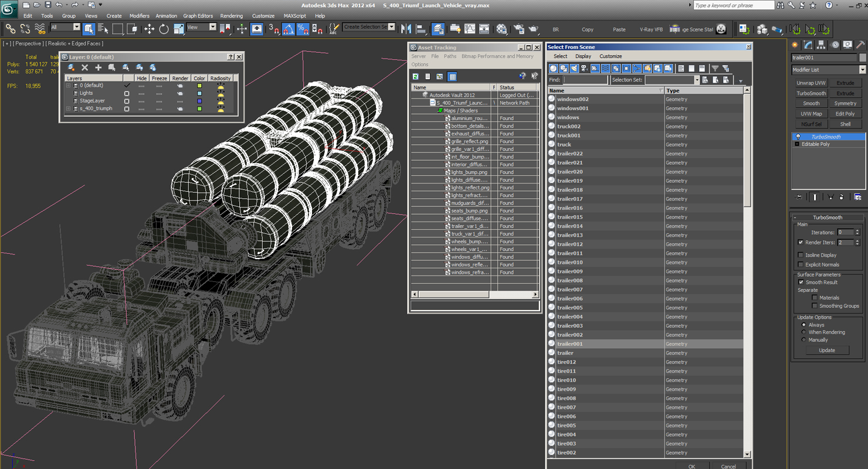Set s_400_triumph layer as current checkbox
Viewport: 868px width, 469px height.
tap(127, 108)
